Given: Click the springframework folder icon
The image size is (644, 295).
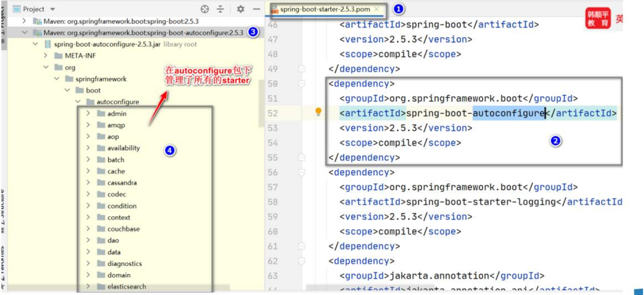Looking at the screenshot, I should [x=69, y=79].
